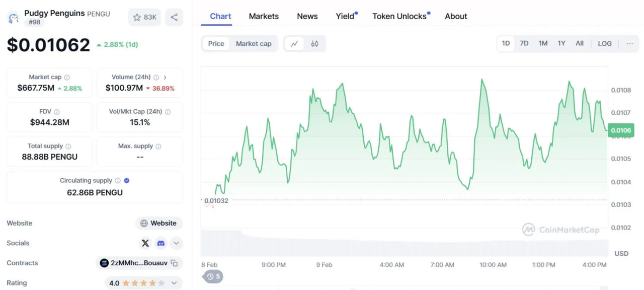The width and height of the screenshot is (644, 290).
Task: Open Pudgy Penguins' X social profile
Action: [x=145, y=243]
